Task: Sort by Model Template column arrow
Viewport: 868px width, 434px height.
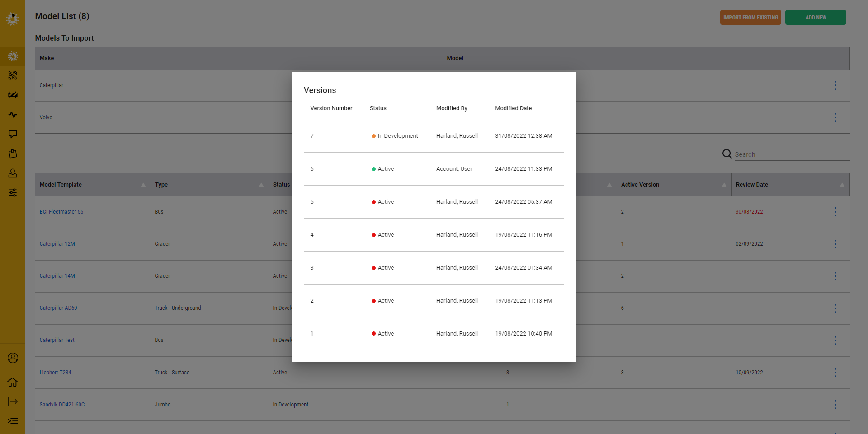Action: tap(143, 185)
